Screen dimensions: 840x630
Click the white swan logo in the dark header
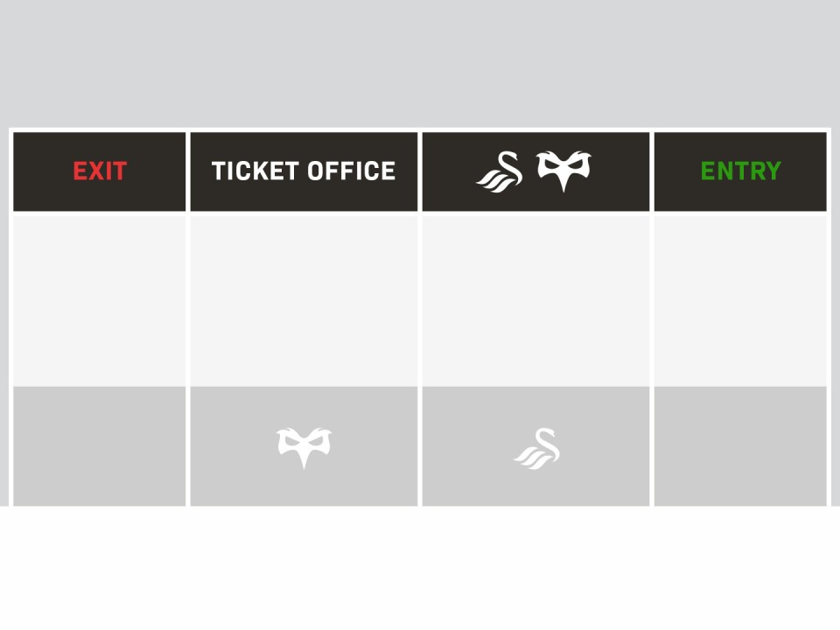(500, 171)
